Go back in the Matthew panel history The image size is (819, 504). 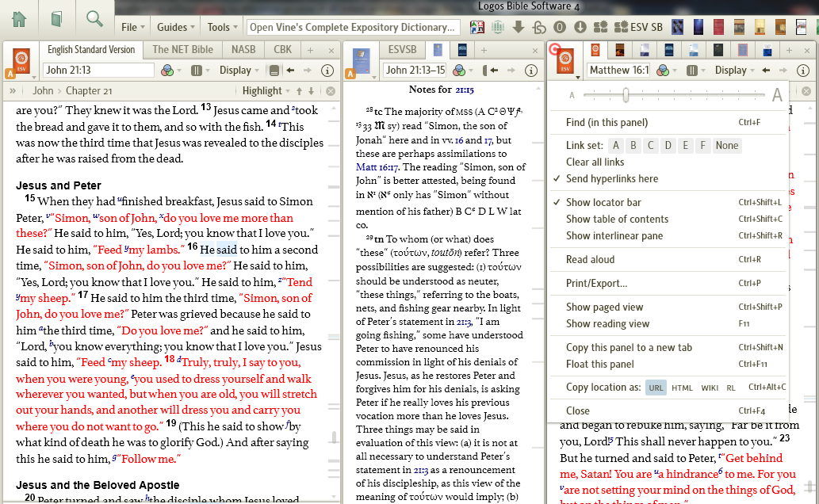tap(766, 70)
